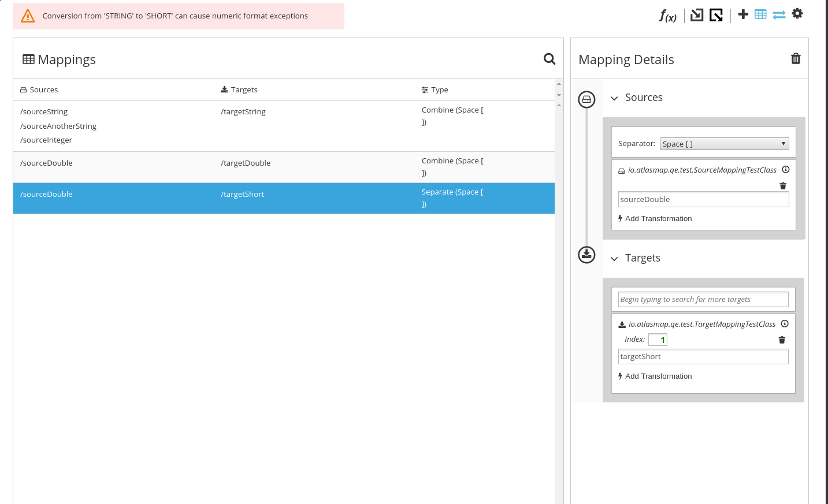The height and width of the screenshot is (504, 828).
Task: Select the /sourceString mapping row
Action: 231,126
